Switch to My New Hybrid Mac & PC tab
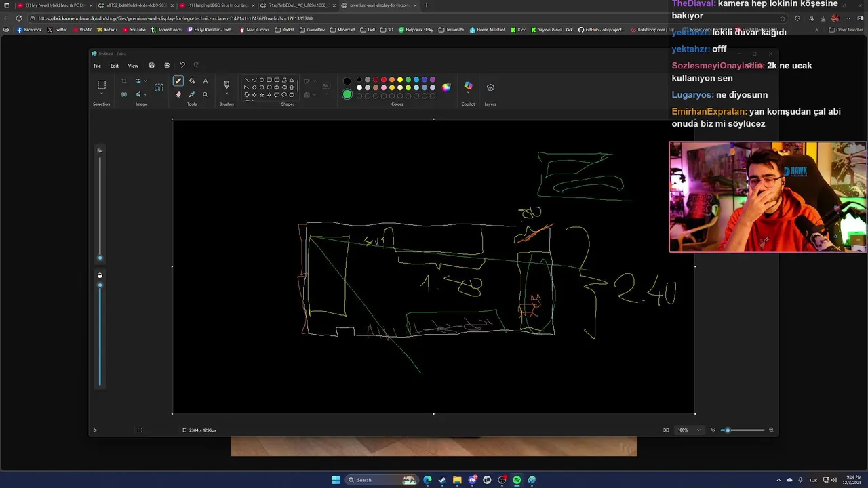 click(55, 5)
